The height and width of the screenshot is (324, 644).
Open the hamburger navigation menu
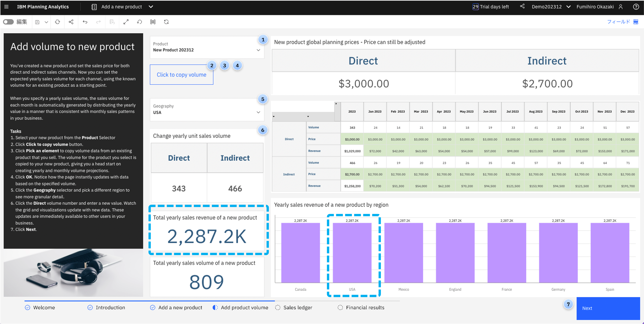click(x=7, y=7)
